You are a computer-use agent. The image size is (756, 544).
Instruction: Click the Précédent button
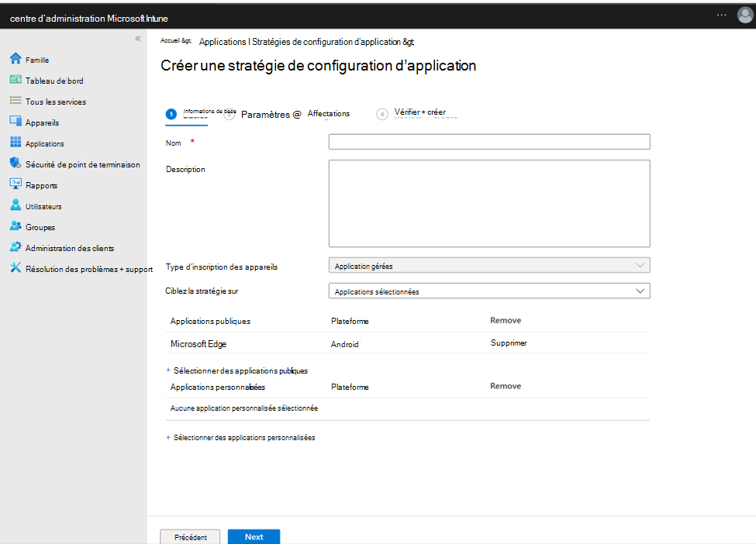click(x=191, y=537)
